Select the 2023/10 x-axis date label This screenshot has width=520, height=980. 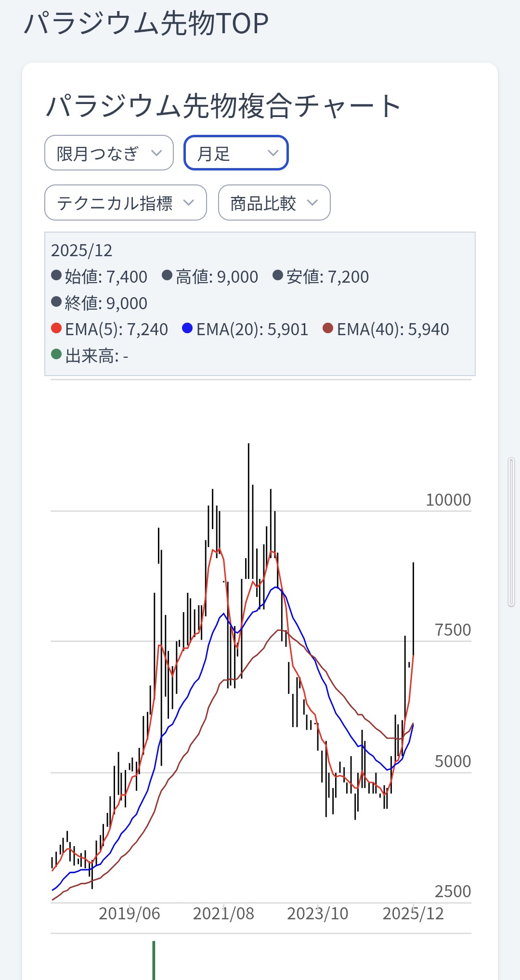click(x=317, y=914)
